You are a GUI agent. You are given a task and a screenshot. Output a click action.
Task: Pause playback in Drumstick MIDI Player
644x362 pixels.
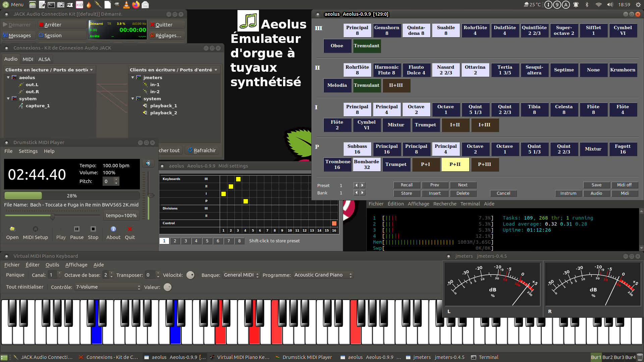click(x=77, y=233)
